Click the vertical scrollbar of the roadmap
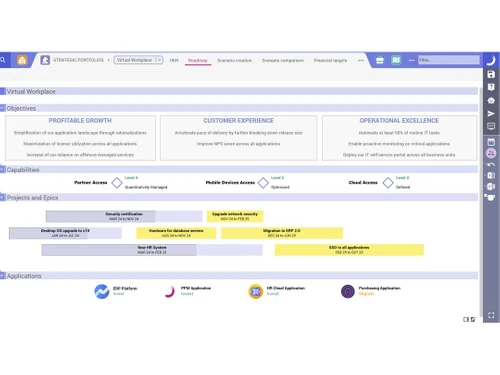Viewport: 500px width, 375px height. tap(481, 201)
